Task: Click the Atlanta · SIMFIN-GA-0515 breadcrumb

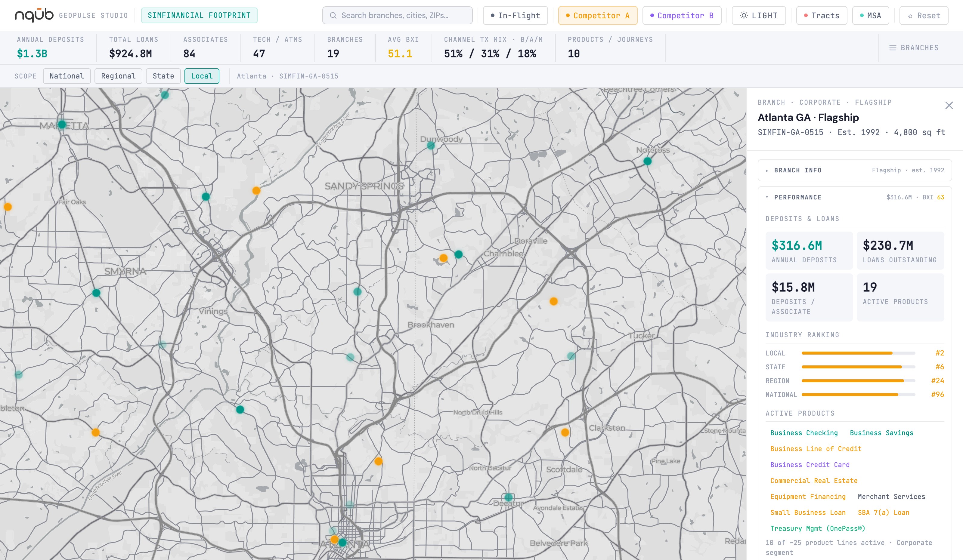Action: pos(287,76)
